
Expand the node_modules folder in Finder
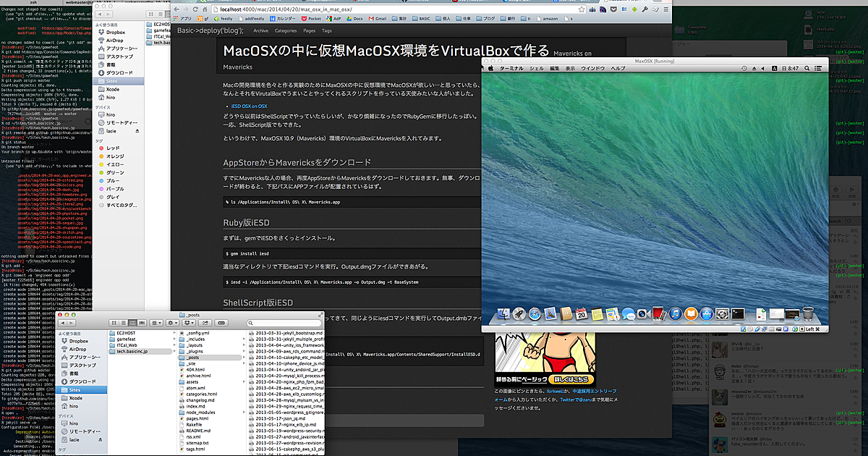click(x=244, y=413)
